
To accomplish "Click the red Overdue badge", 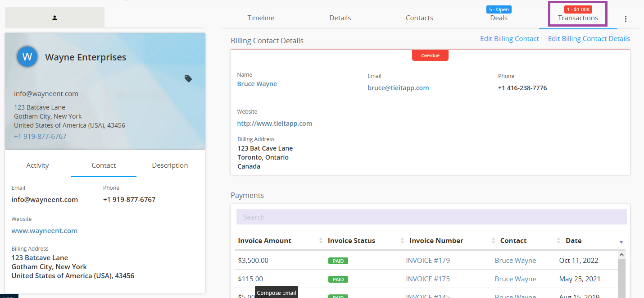I will click(x=430, y=55).
